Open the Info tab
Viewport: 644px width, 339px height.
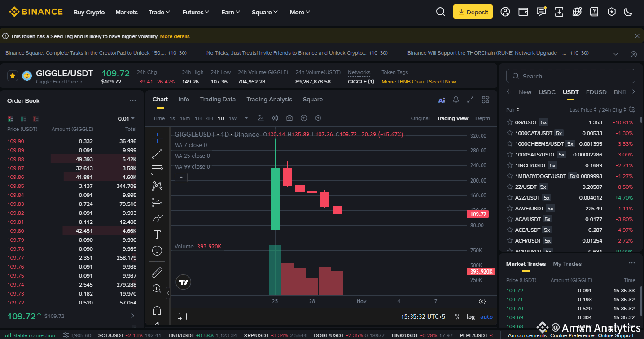[184, 100]
